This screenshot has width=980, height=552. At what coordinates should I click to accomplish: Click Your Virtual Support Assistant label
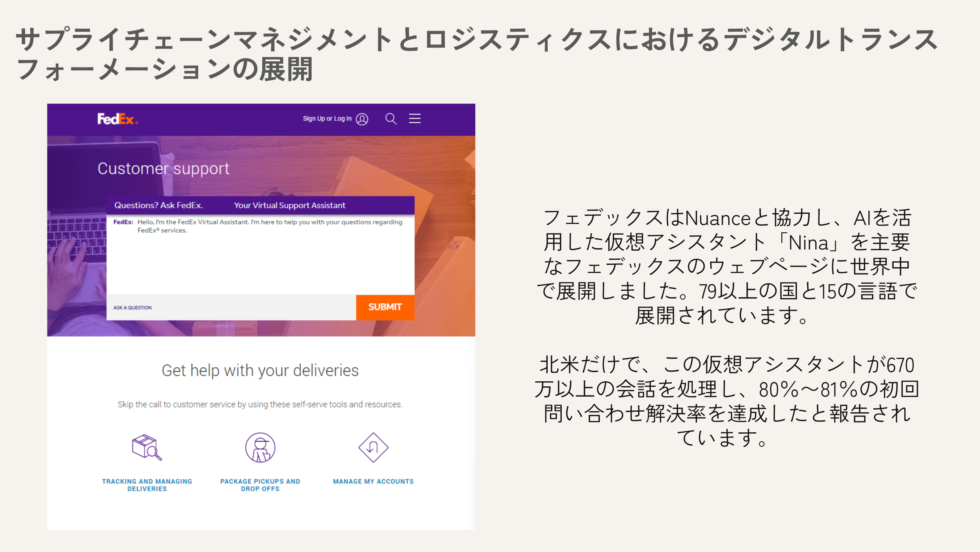pos(290,205)
